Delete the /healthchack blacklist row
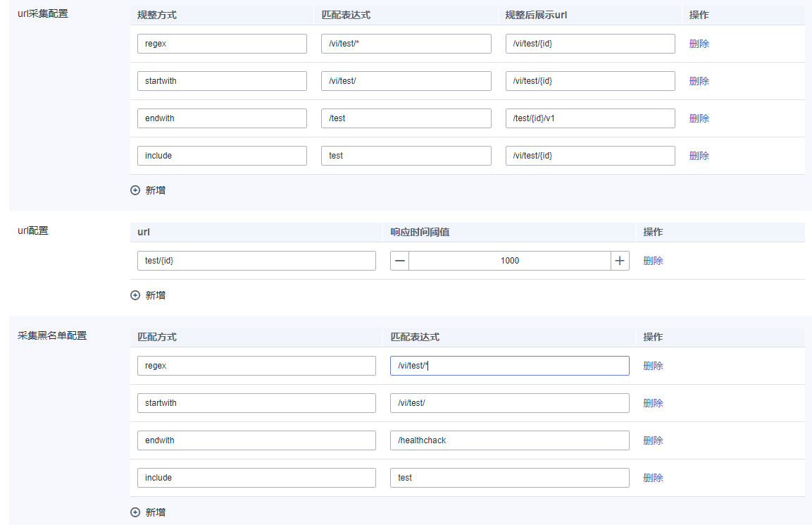 click(x=653, y=440)
